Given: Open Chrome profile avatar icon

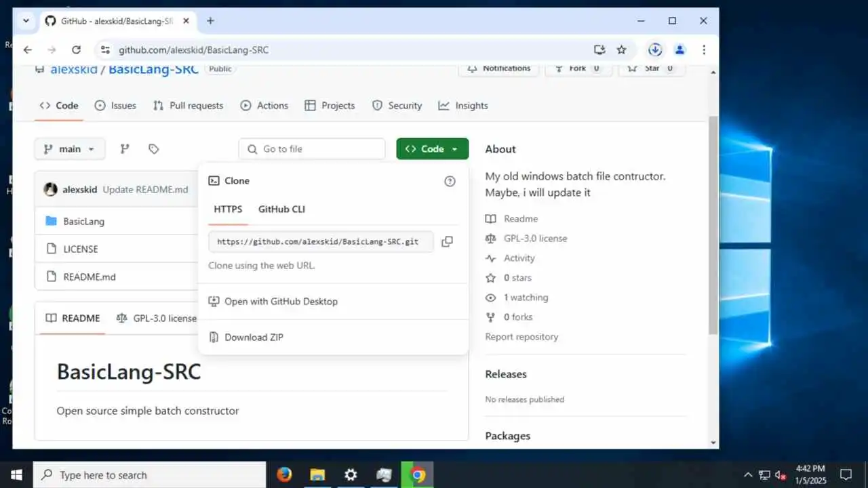Looking at the screenshot, I should (680, 49).
